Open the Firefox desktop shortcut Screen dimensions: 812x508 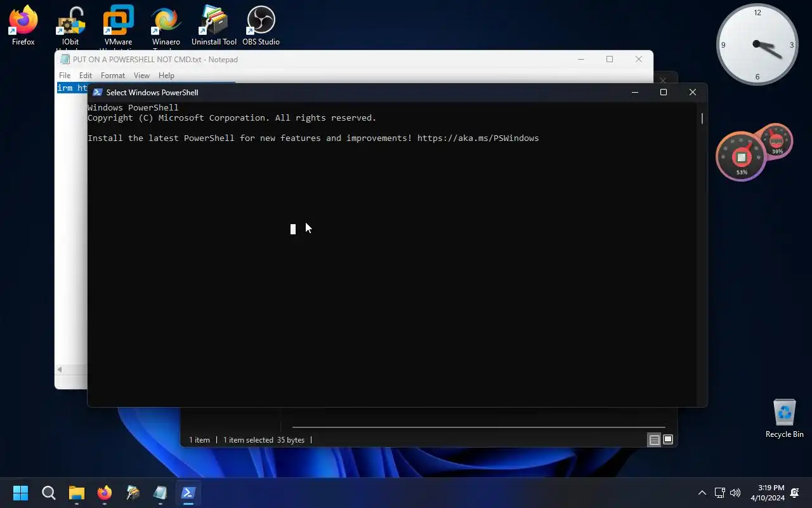point(23,26)
